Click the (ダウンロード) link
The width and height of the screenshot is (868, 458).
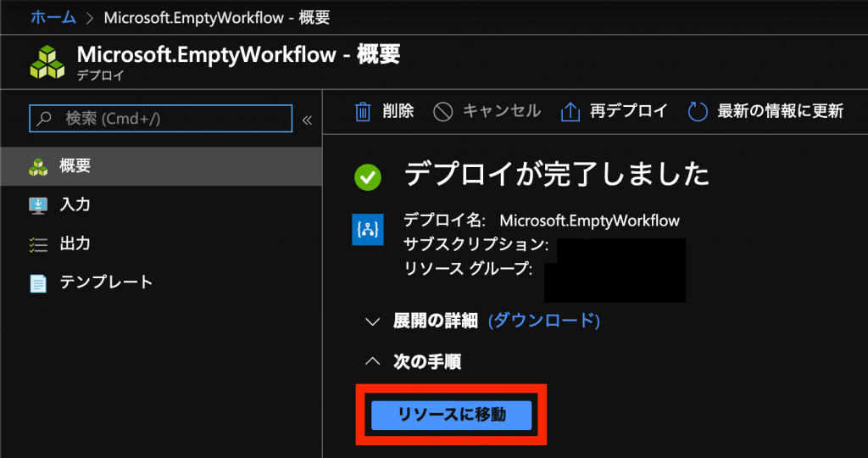543,320
